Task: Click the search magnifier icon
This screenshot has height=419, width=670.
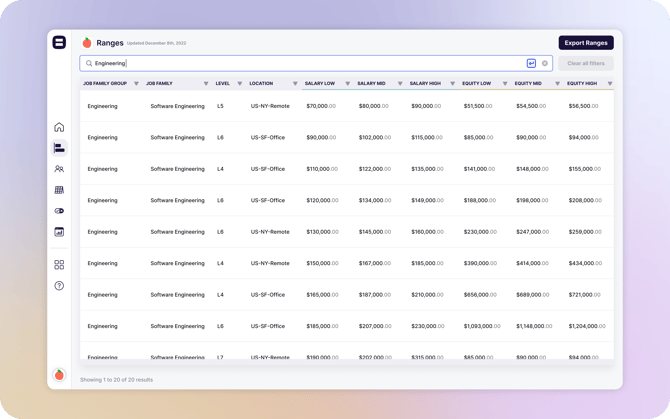Action: [89, 63]
